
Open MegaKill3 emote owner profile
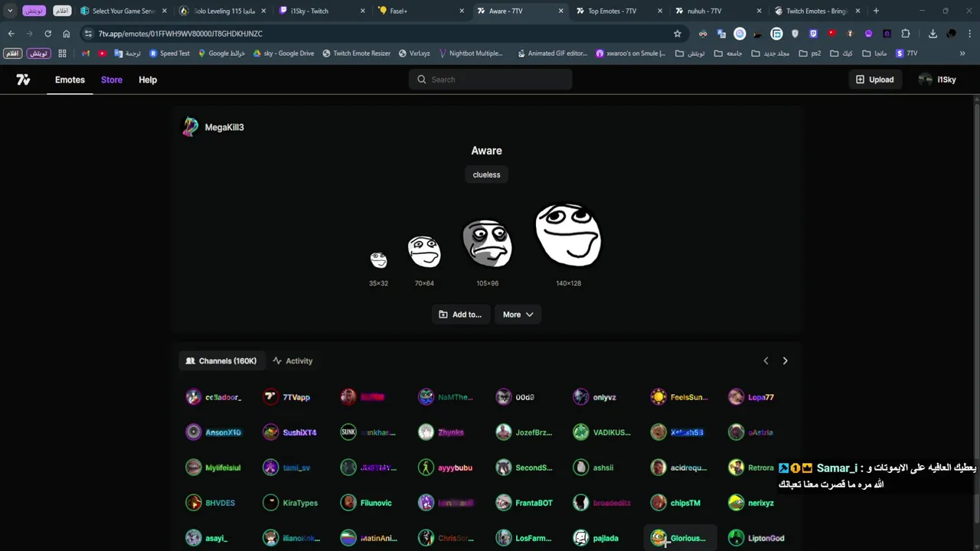pos(214,127)
